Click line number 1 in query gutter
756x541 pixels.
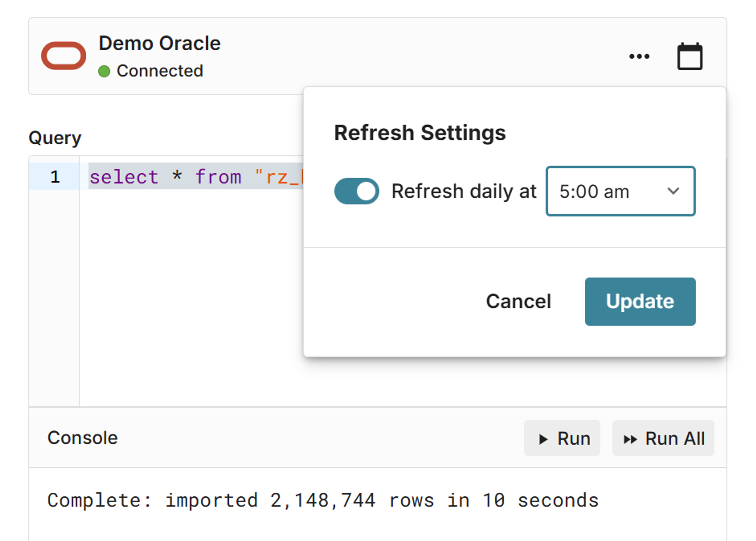pyautogui.click(x=55, y=176)
